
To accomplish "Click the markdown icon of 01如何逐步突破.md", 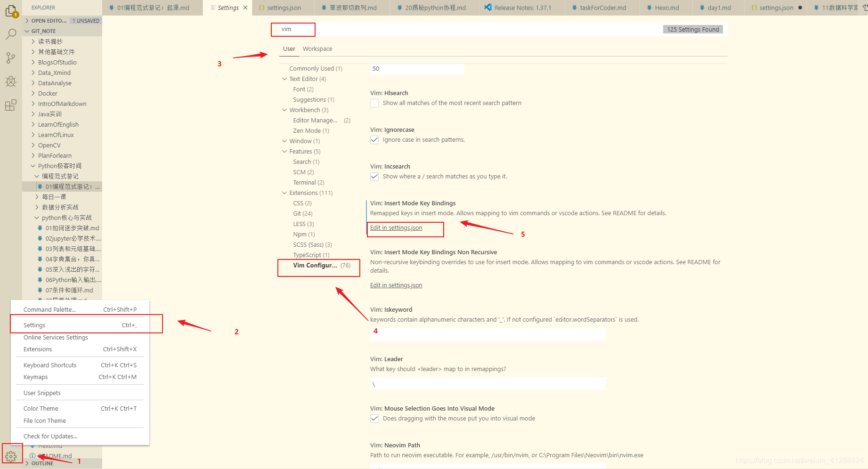I will pyautogui.click(x=40, y=228).
